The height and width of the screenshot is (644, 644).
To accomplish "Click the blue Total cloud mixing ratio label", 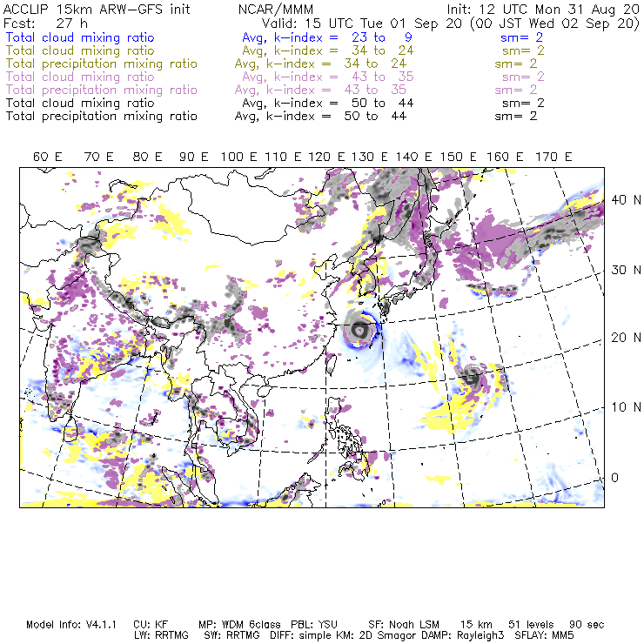I will point(80,37).
